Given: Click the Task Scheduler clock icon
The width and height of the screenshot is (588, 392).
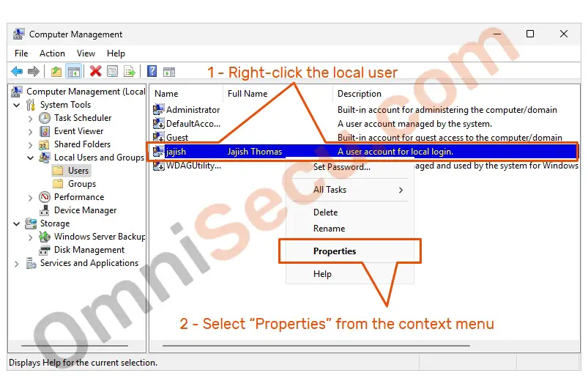Looking at the screenshot, I should (45, 118).
